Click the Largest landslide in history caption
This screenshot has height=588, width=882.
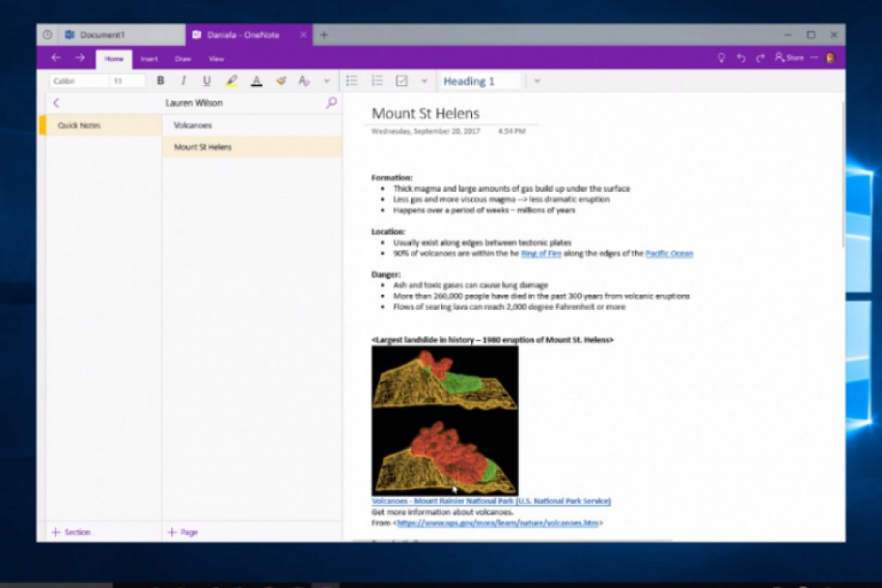[x=492, y=340]
